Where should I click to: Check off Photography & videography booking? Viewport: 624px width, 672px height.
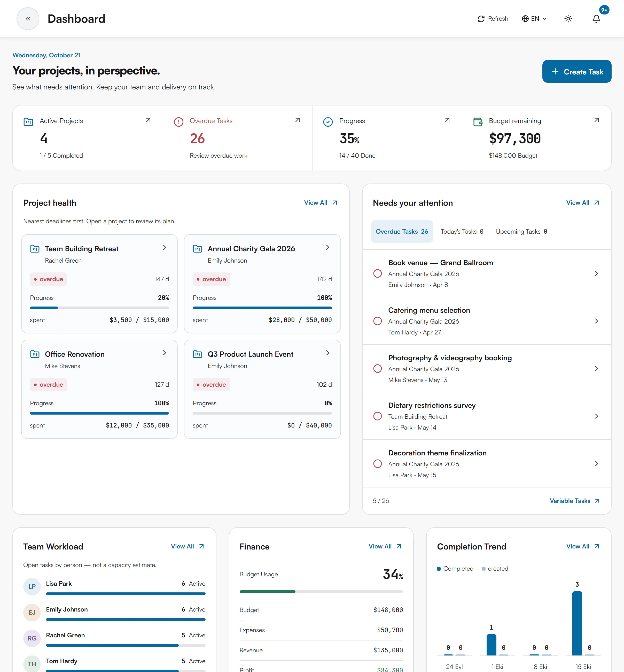point(378,369)
